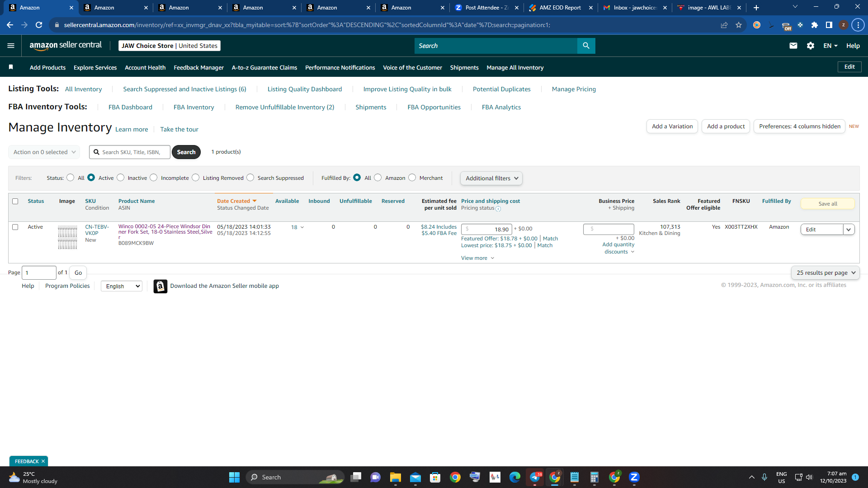Open Voice of the Customer menu item

click(412, 67)
